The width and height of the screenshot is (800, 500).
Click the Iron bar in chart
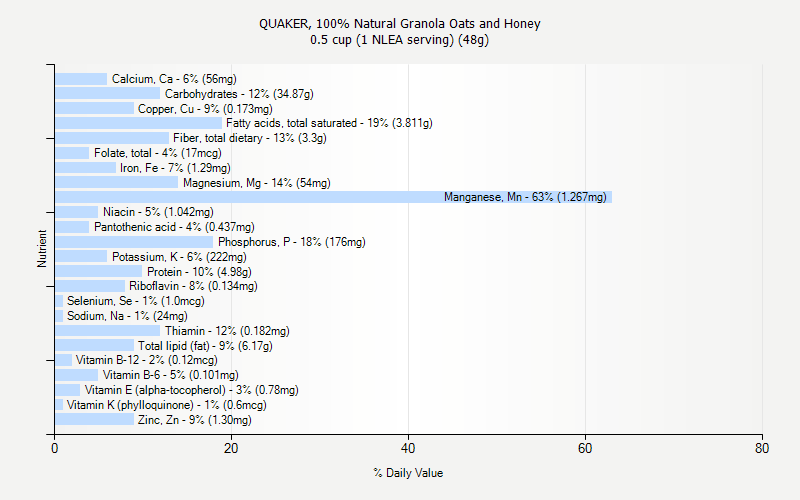point(86,168)
